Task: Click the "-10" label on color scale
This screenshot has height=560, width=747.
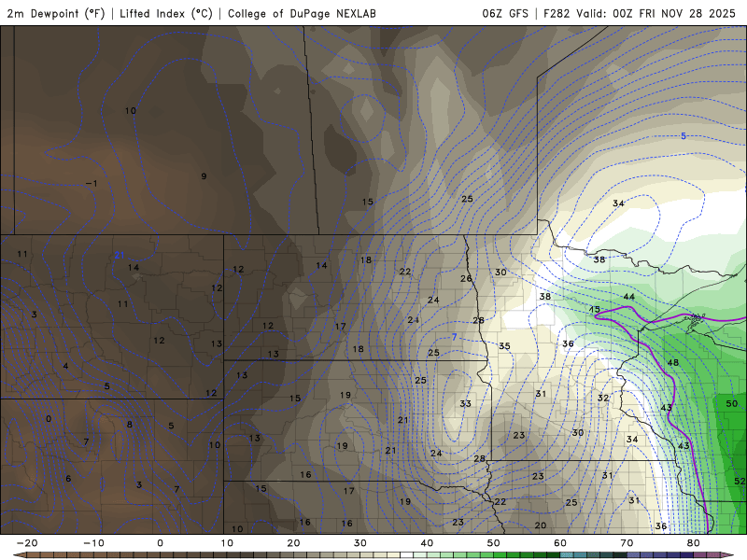Action: pyautogui.click(x=93, y=543)
